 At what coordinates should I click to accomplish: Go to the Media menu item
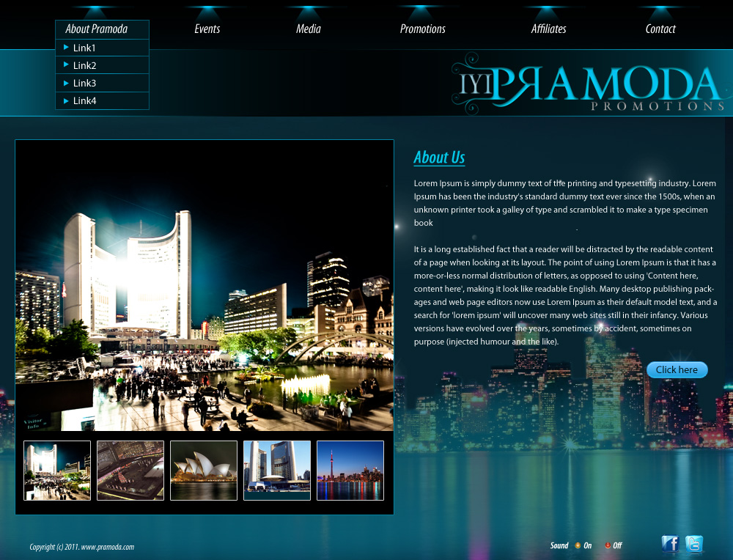309,29
